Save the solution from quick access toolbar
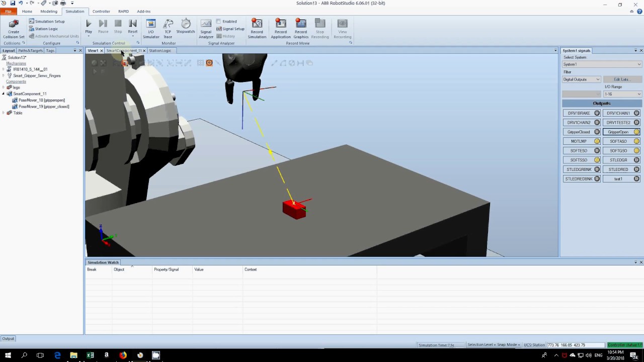Image resolution: width=644 pixels, height=362 pixels. point(12,3)
